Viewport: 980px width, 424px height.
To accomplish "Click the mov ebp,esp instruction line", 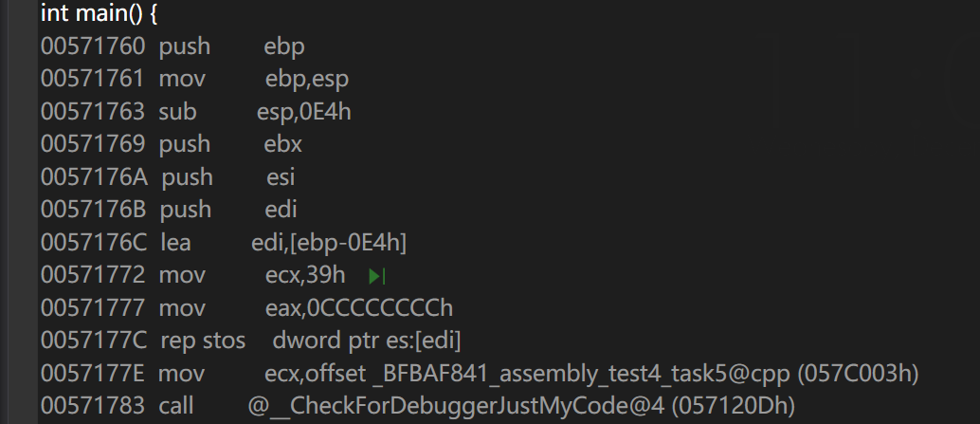I will [194, 80].
